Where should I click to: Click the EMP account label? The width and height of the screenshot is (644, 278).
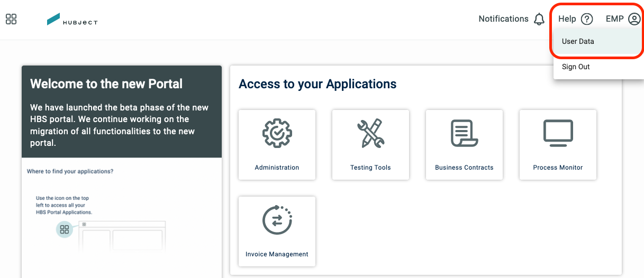click(614, 19)
